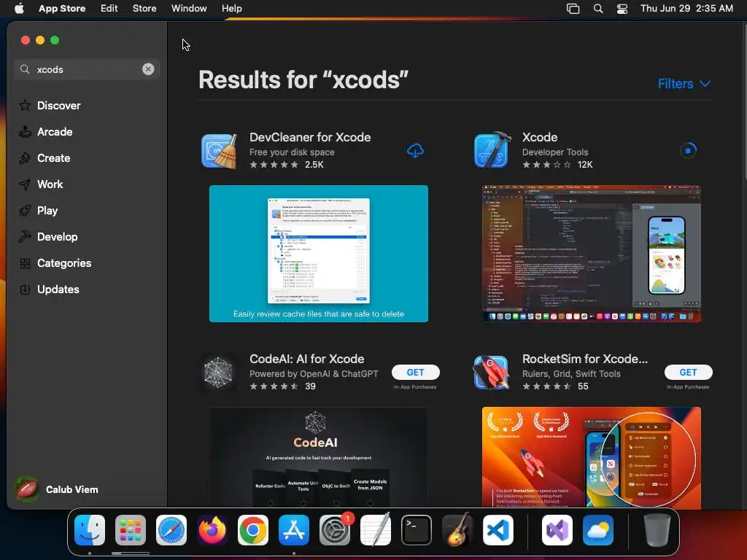Open Launchpad from the Dock
747x560 pixels.
coord(130,530)
